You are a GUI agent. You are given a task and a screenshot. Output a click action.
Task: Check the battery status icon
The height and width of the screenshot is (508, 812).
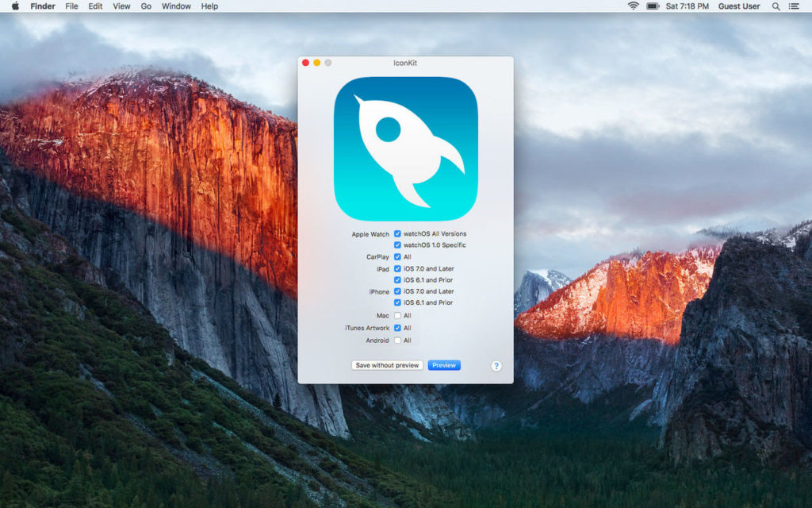coord(653,6)
